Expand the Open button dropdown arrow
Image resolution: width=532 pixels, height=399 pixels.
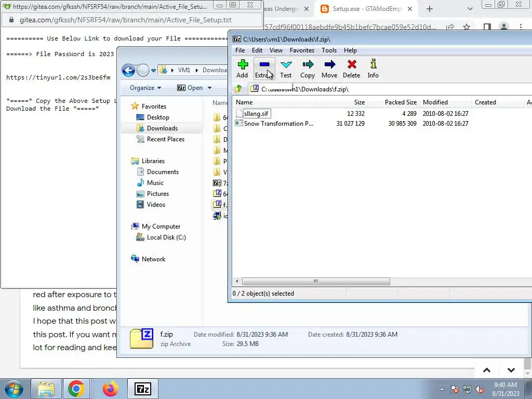click(210, 88)
